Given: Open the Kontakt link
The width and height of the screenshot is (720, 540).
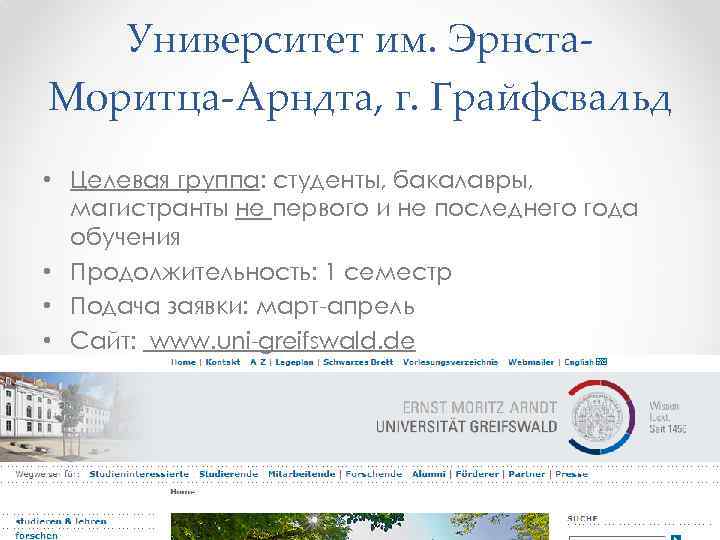Looking at the screenshot, I should 223,362.
